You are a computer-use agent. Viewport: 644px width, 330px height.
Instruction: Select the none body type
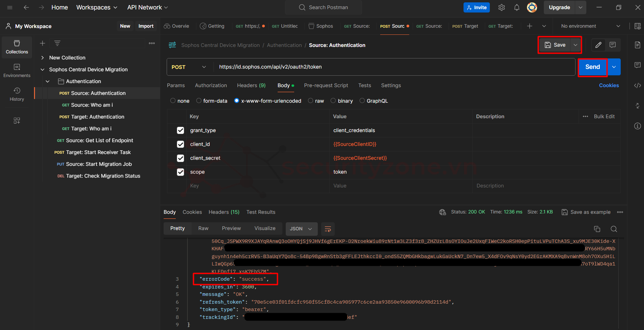click(x=173, y=101)
